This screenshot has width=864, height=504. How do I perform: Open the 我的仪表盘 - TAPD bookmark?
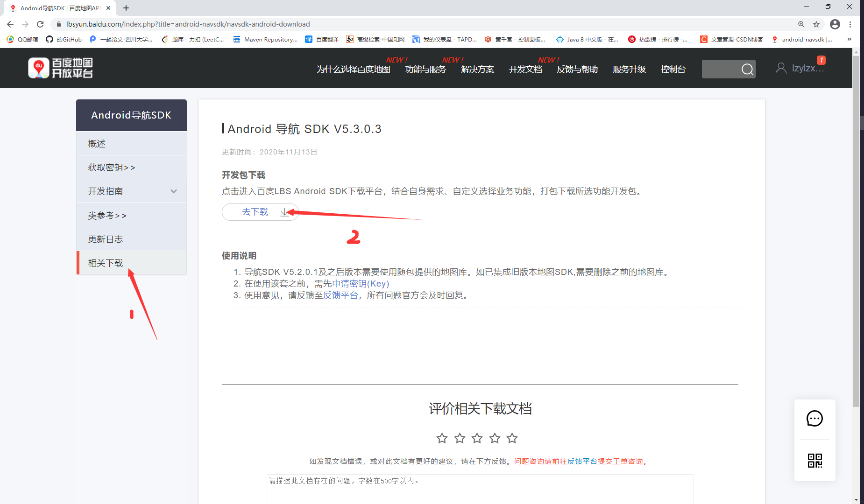click(x=445, y=39)
